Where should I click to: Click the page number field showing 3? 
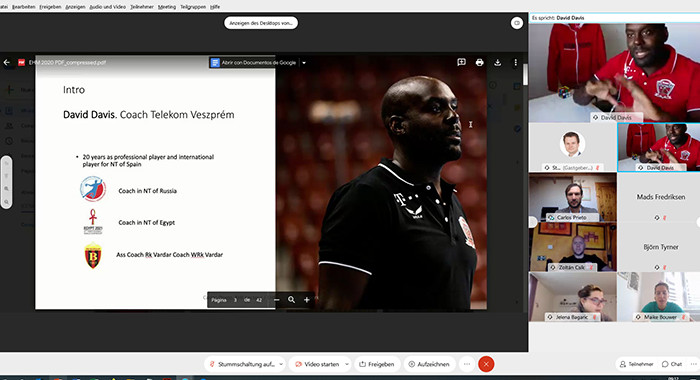235,300
